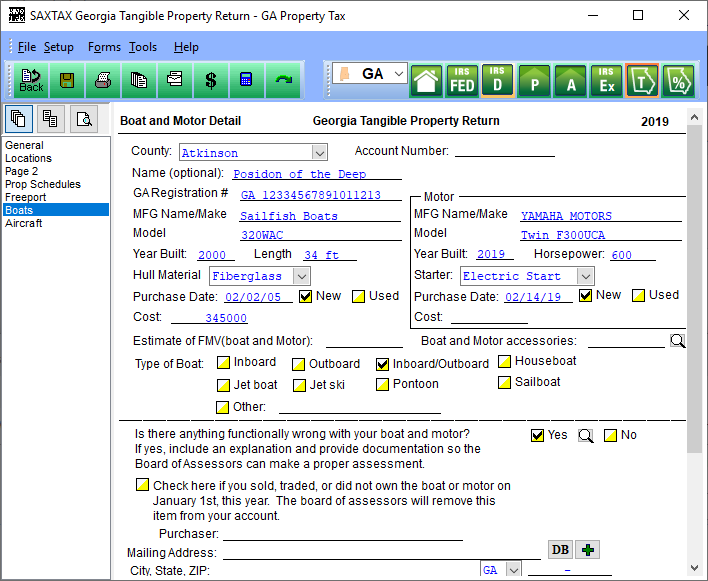Expand the Starter dropdown
Screen dimensions: 708x581
tap(585, 276)
